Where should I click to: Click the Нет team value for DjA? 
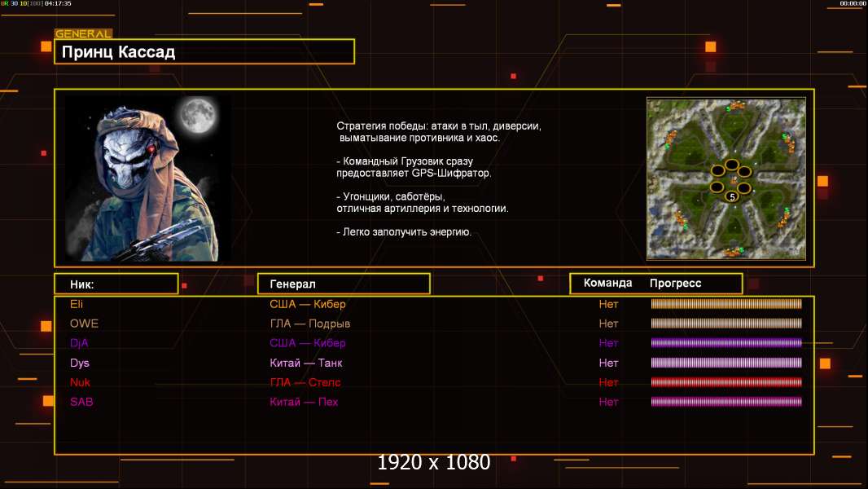[608, 343]
